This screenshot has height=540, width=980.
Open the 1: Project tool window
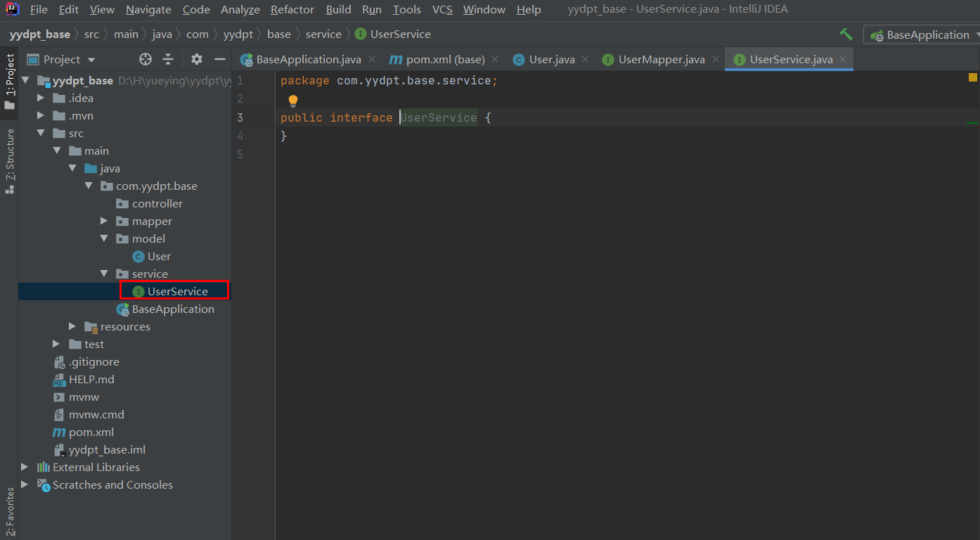[x=9, y=81]
